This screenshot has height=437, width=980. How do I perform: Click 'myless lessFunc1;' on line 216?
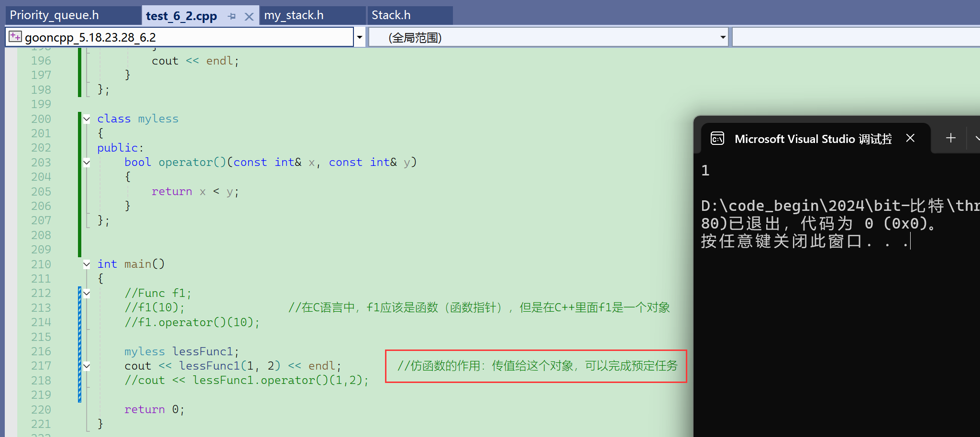[182, 351]
